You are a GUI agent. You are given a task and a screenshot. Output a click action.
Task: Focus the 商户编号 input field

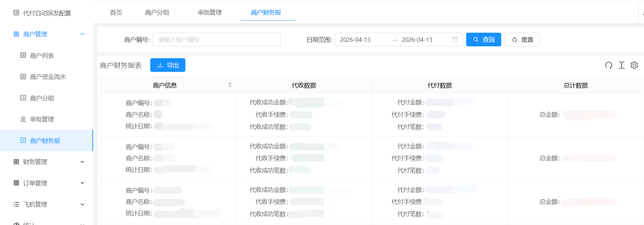(x=216, y=39)
